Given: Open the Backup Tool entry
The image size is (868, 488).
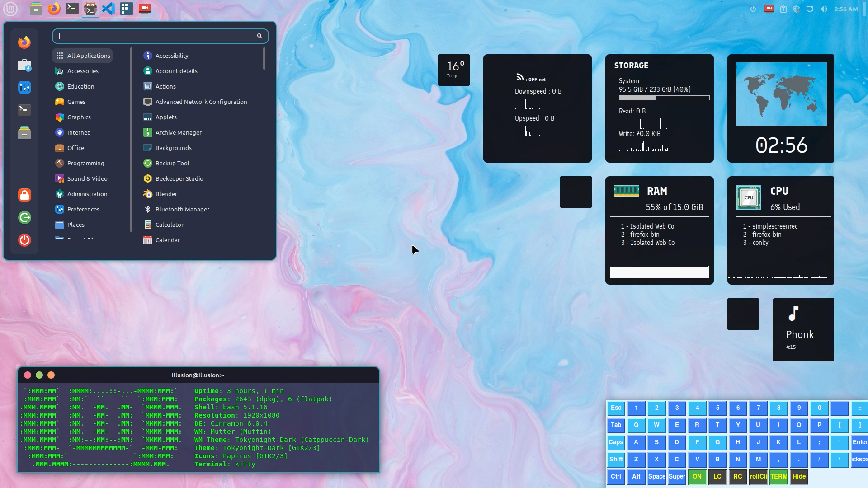Looking at the screenshot, I should [200, 163].
